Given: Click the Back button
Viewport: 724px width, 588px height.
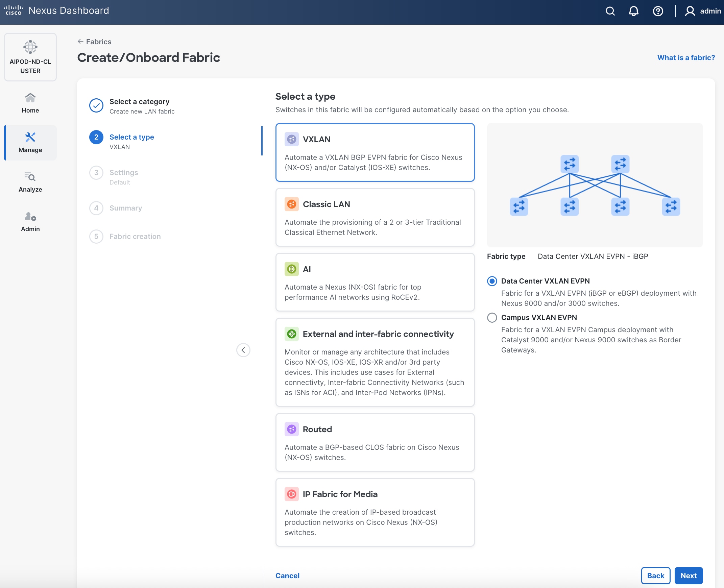Looking at the screenshot, I should pos(655,575).
